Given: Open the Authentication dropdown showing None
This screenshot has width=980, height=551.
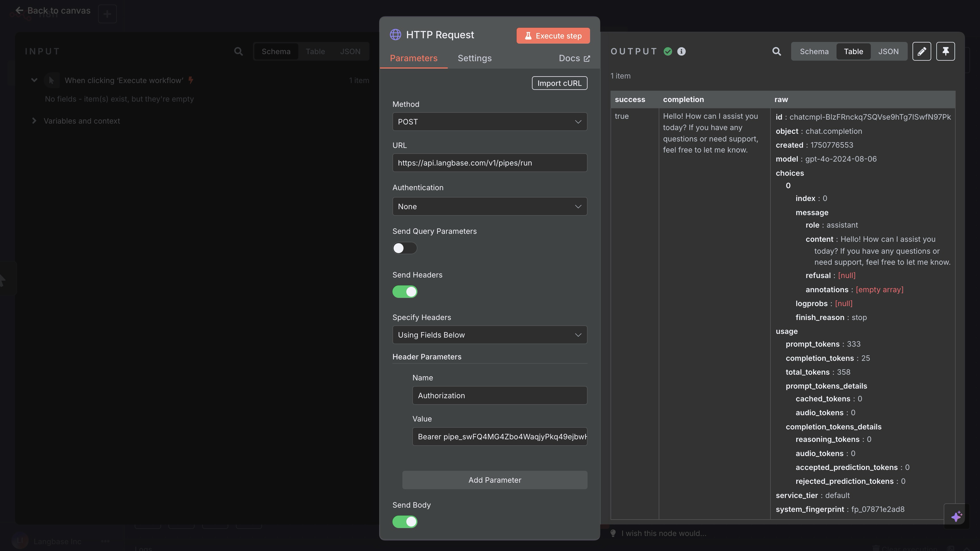Looking at the screenshot, I should [x=490, y=206].
